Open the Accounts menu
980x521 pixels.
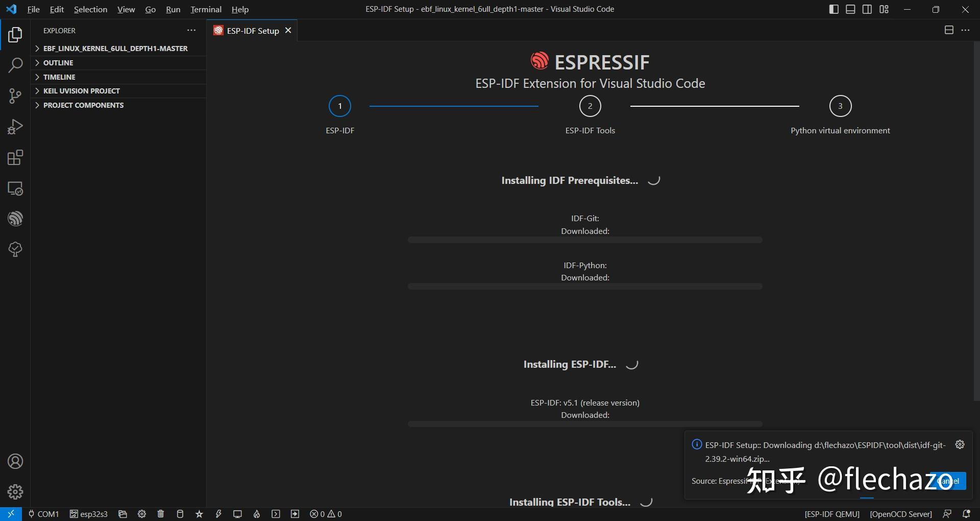[x=15, y=461]
